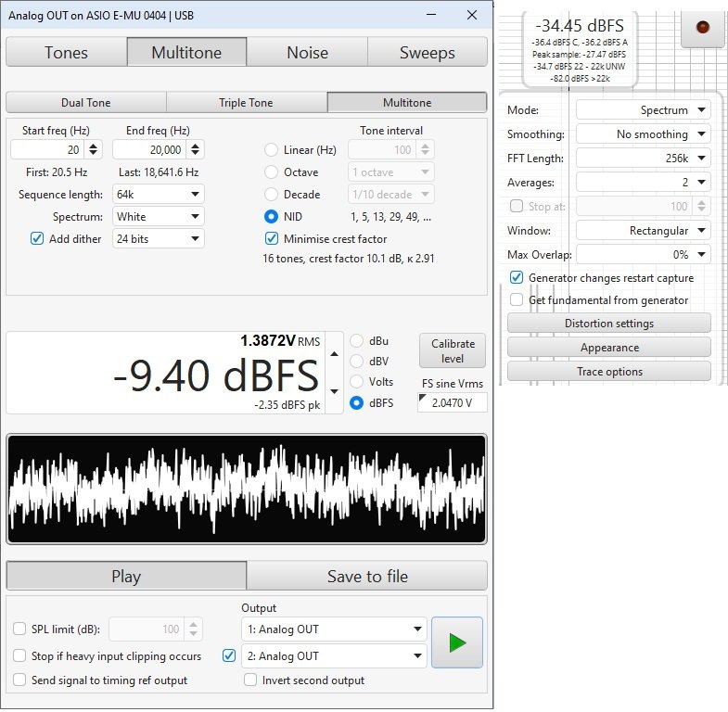Start generator with green play button
The height and width of the screenshot is (712, 728).
[x=457, y=642]
